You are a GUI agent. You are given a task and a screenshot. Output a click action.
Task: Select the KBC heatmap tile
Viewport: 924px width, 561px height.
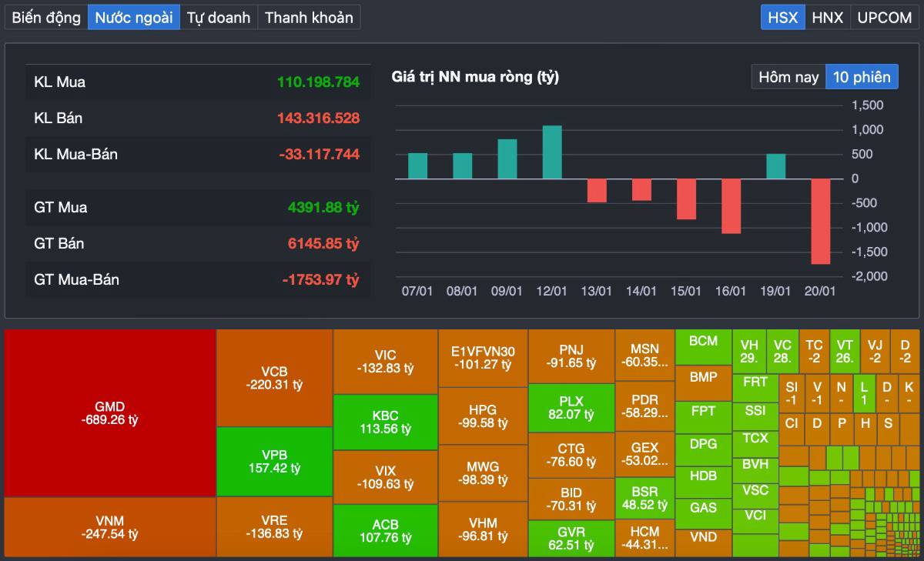(385, 422)
